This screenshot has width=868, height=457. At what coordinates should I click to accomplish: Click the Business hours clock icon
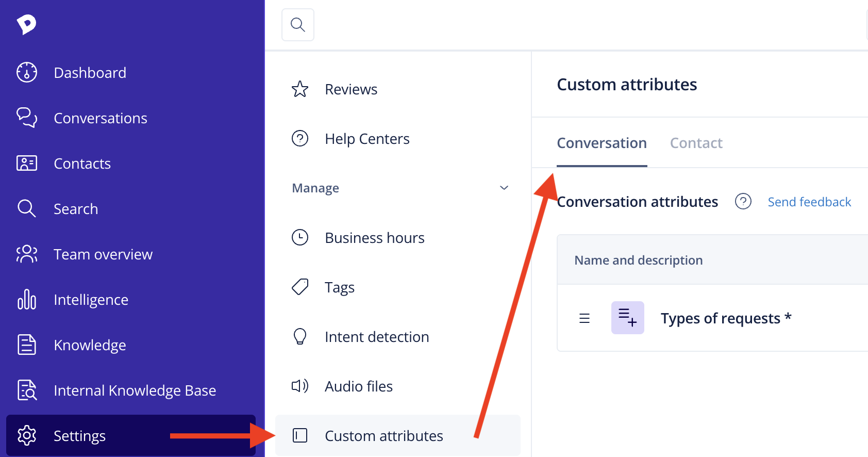[x=300, y=237]
